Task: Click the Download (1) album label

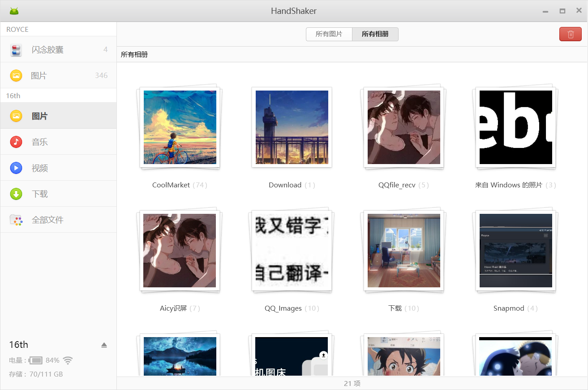Action: [x=292, y=185]
